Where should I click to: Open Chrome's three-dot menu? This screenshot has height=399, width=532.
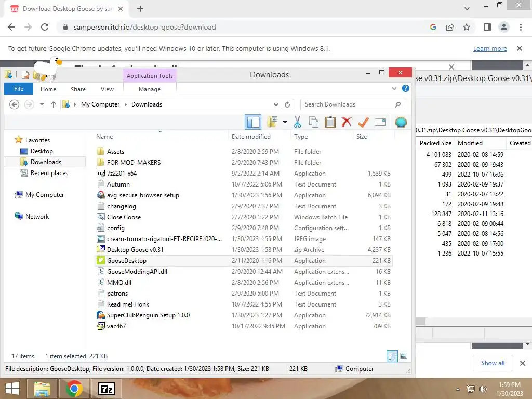[x=521, y=27]
